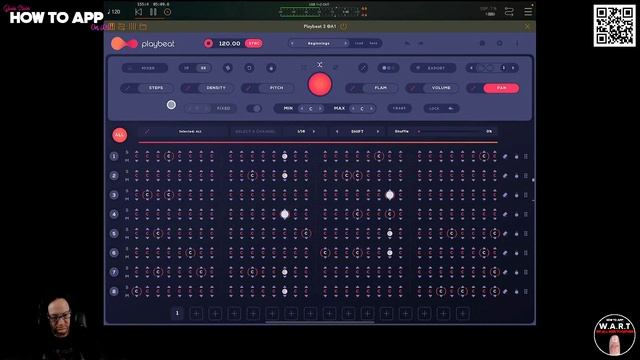This screenshot has width=640, height=360.
Task: Open the Playbeat three-dot options menu
Action: tap(517, 43)
